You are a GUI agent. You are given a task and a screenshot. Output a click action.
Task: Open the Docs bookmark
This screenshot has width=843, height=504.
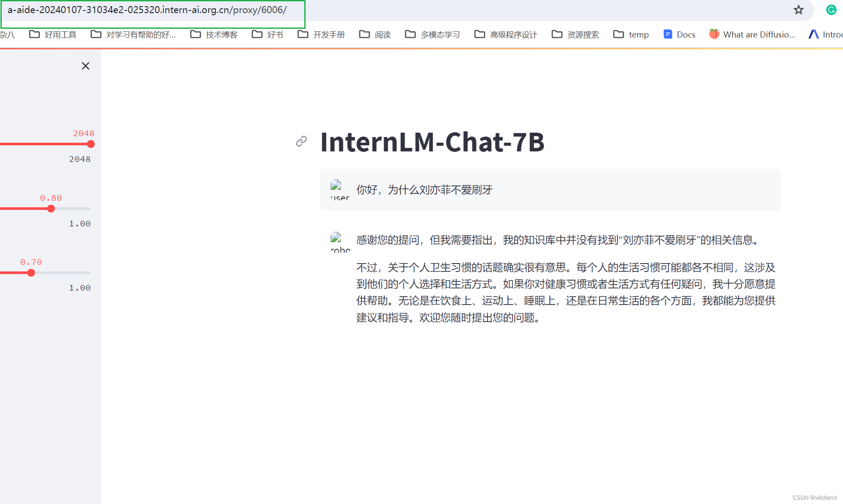pyautogui.click(x=679, y=34)
